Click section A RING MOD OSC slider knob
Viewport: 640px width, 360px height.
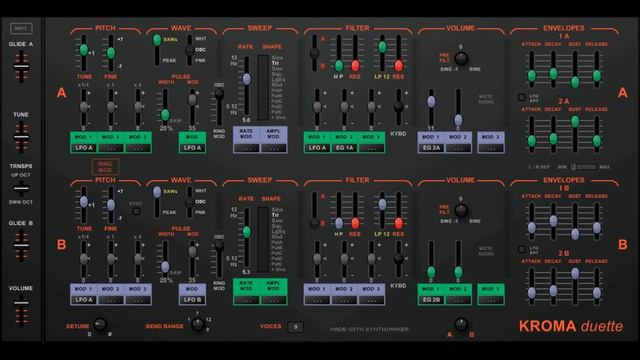click(219, 94)
